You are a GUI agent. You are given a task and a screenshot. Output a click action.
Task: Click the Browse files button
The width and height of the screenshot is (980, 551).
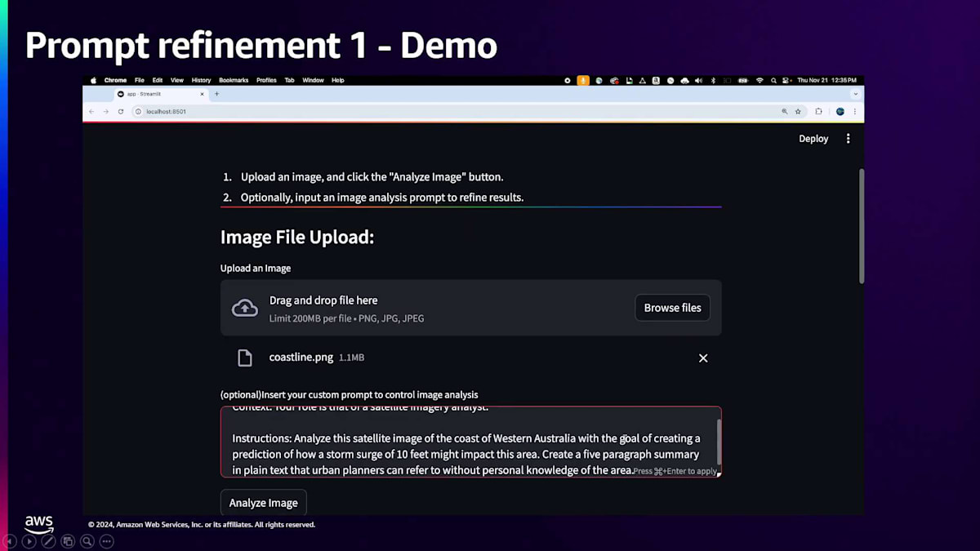673,308
